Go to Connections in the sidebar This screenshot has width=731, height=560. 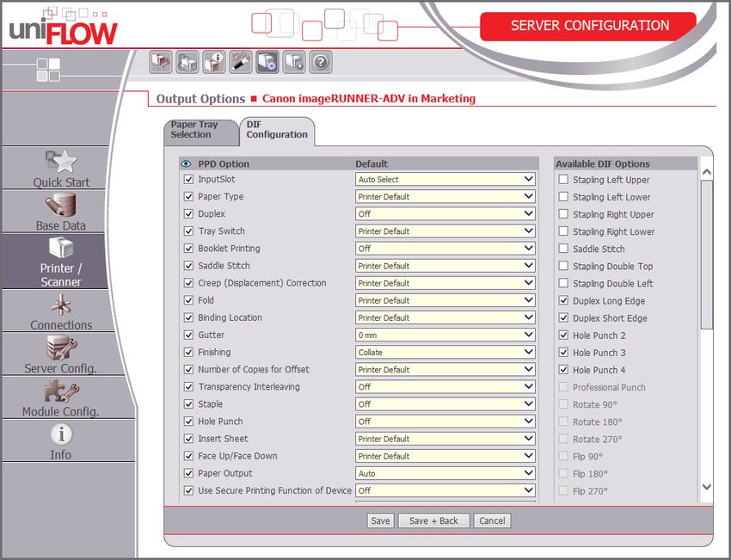point(61,312)
